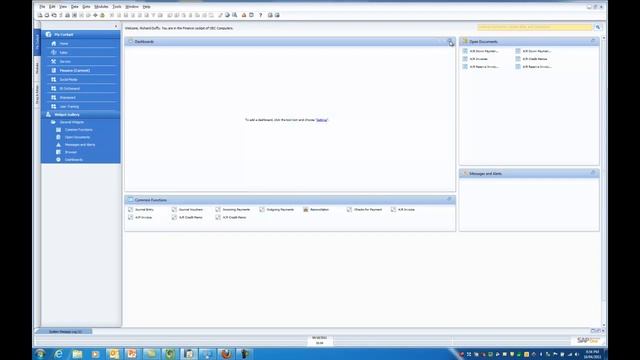Viewport: 640px width, 360px height.
Task: Click the search button beside the yellow field
Action: [598, 27]
